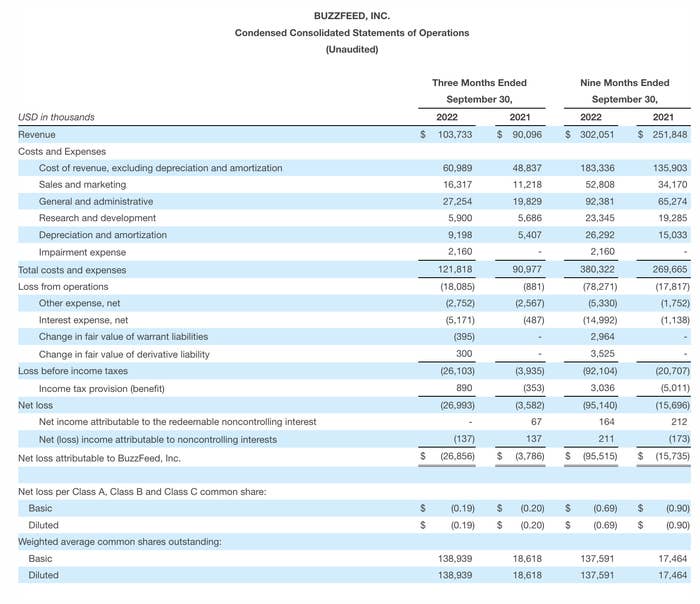
Task: Click 'Change in fair value of derivative liability'
Action: pos(124,354)
